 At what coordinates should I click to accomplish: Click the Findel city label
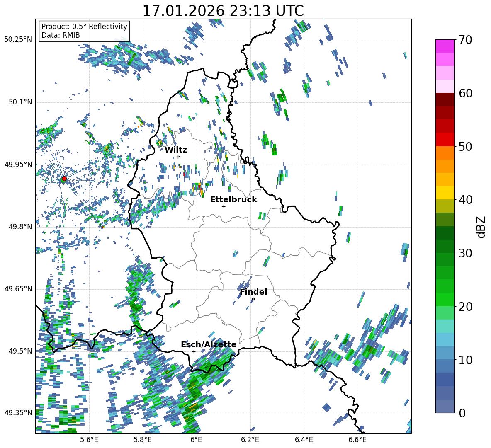[x=253, y=292]
